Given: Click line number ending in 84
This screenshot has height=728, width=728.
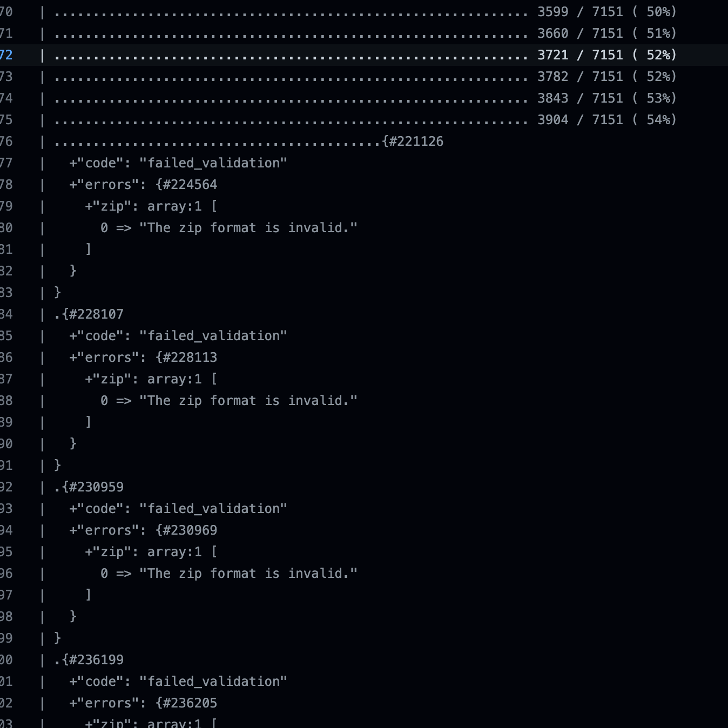Looking at the screenshot, I should (x=6, y=314).
